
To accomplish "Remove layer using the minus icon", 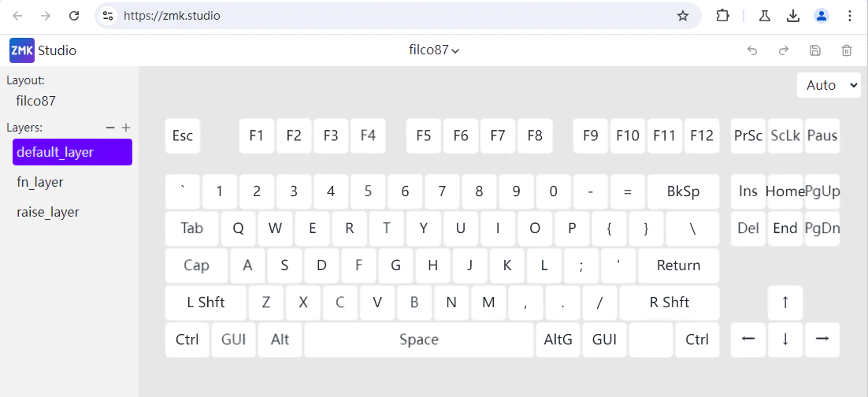I will [110, 128].
